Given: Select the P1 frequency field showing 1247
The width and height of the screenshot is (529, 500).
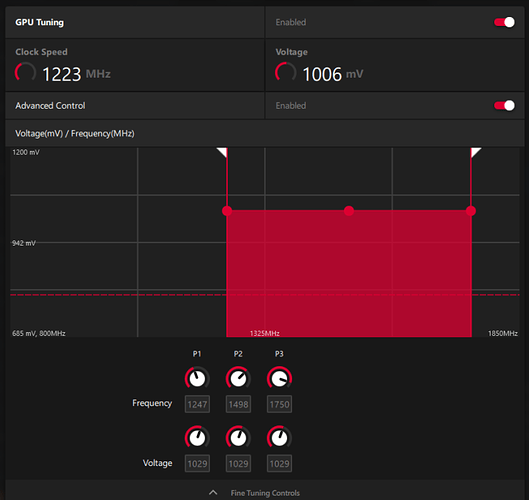Looking at the screenshot, I should pyautogui.click(x=197, y=404).
